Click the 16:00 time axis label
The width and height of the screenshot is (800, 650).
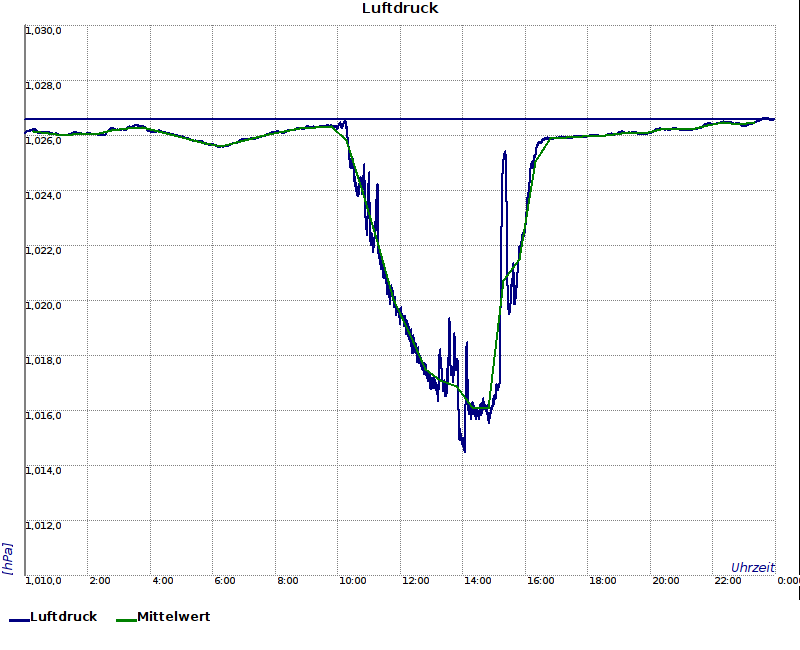coord(540,581)
